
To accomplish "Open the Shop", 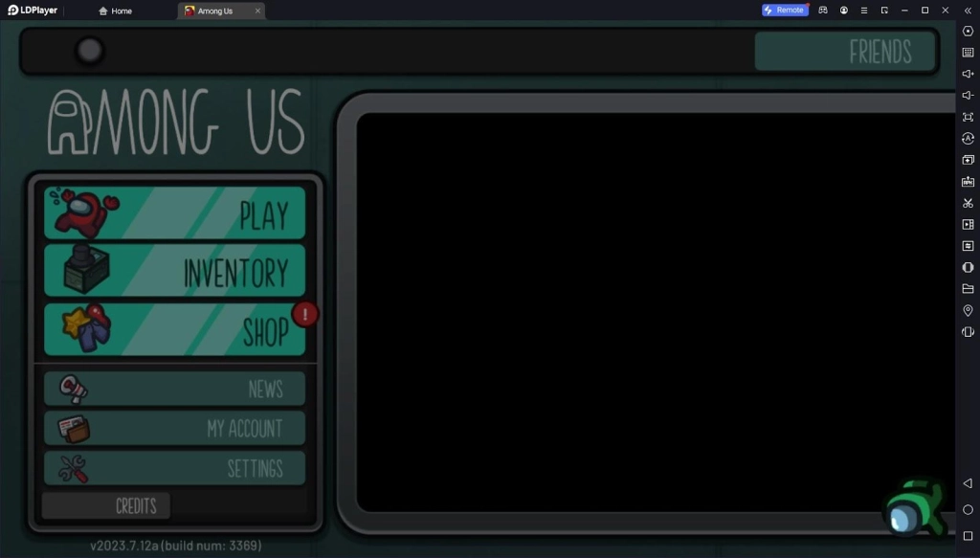I will 174,329.
